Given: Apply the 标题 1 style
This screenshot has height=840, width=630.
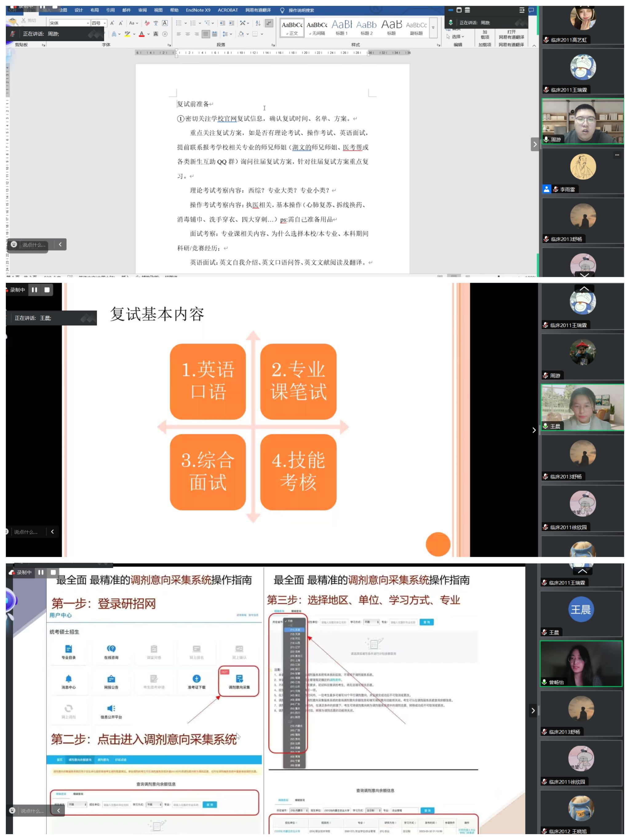Looking at the screenshot, I should (x=342, y=29).
